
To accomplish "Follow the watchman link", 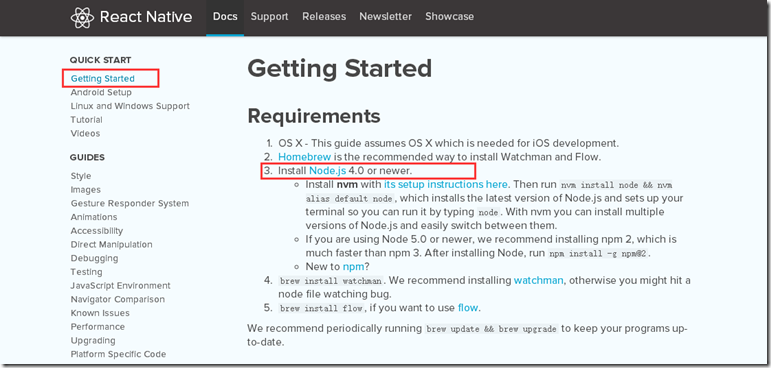I will click(x=538, y=280).
